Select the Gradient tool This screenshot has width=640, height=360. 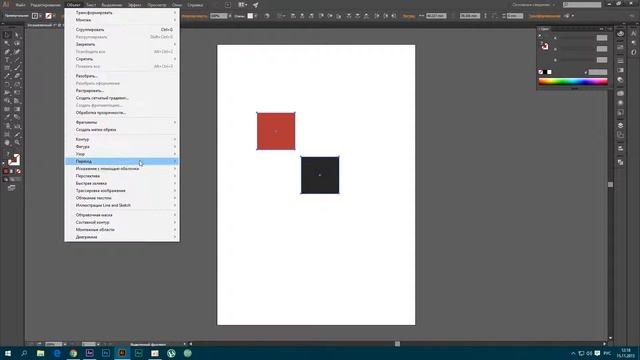click(x=17, y=109)
